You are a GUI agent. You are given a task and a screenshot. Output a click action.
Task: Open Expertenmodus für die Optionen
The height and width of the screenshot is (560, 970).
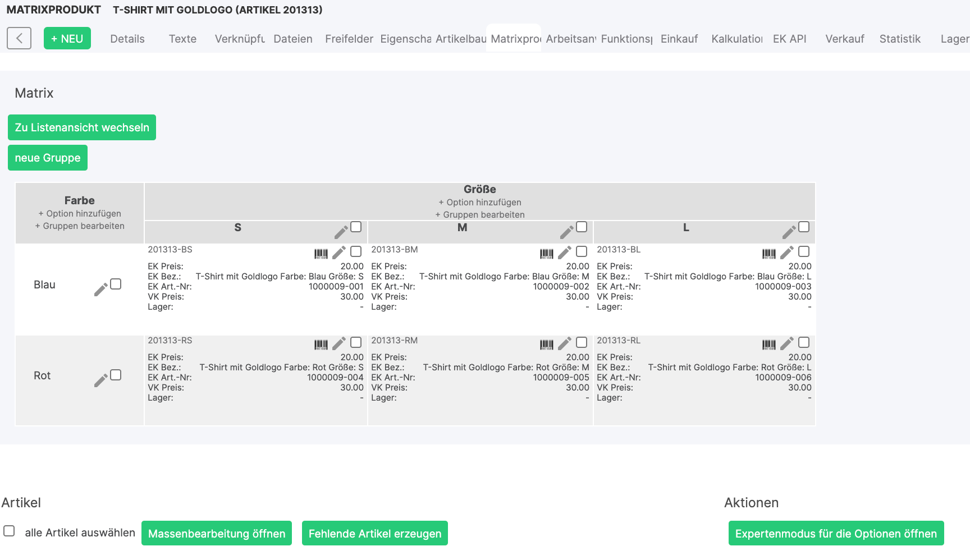pos(836,534)
